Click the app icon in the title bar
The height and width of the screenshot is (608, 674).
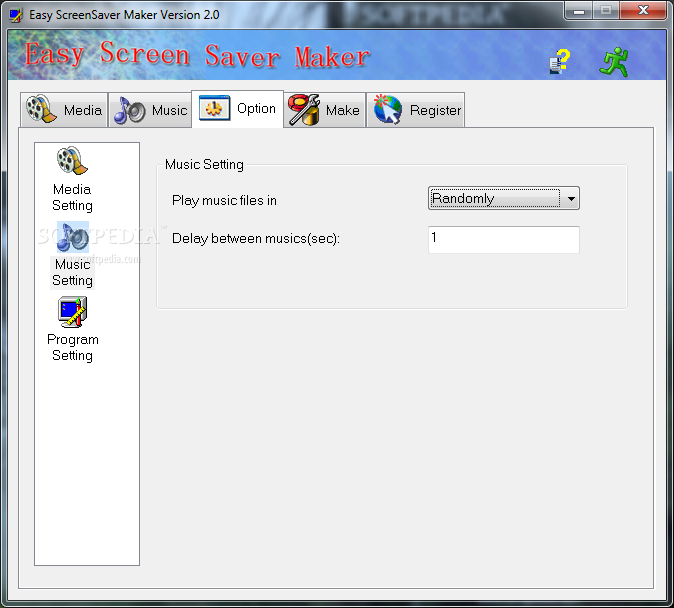click(x=16, y=15)
